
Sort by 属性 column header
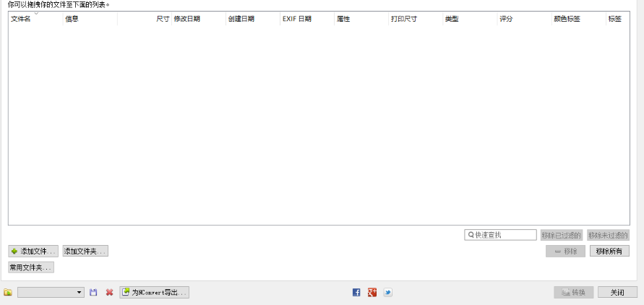pyautogui.click(x=361, y=19)
